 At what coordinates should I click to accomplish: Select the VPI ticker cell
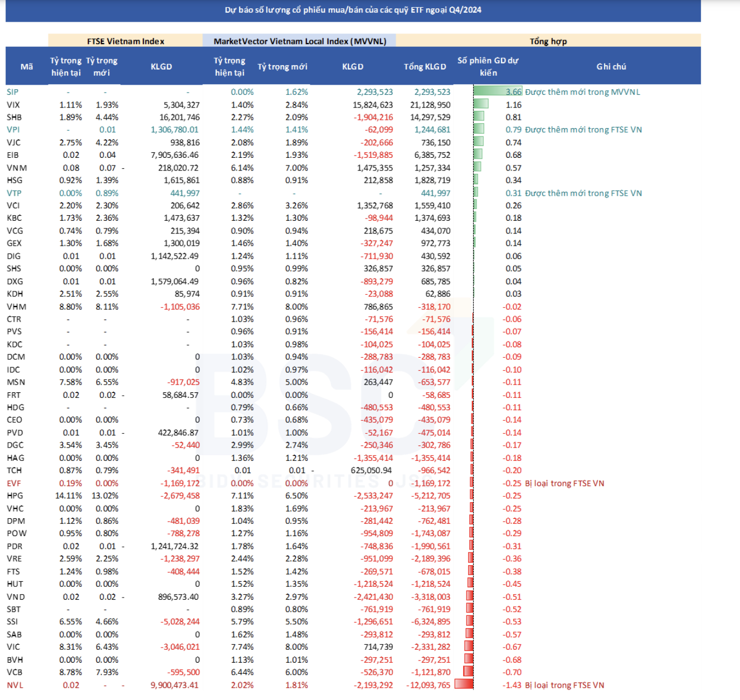tap(13, 130)
